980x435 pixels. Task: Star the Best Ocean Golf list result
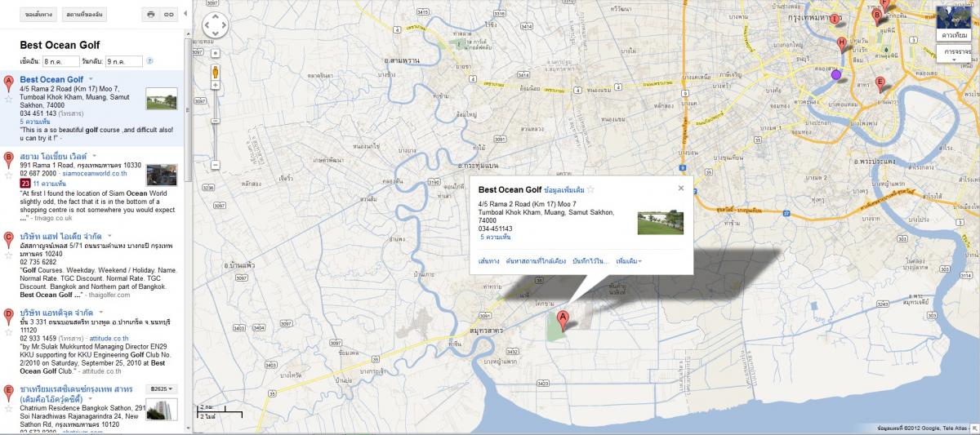[9, 98]
